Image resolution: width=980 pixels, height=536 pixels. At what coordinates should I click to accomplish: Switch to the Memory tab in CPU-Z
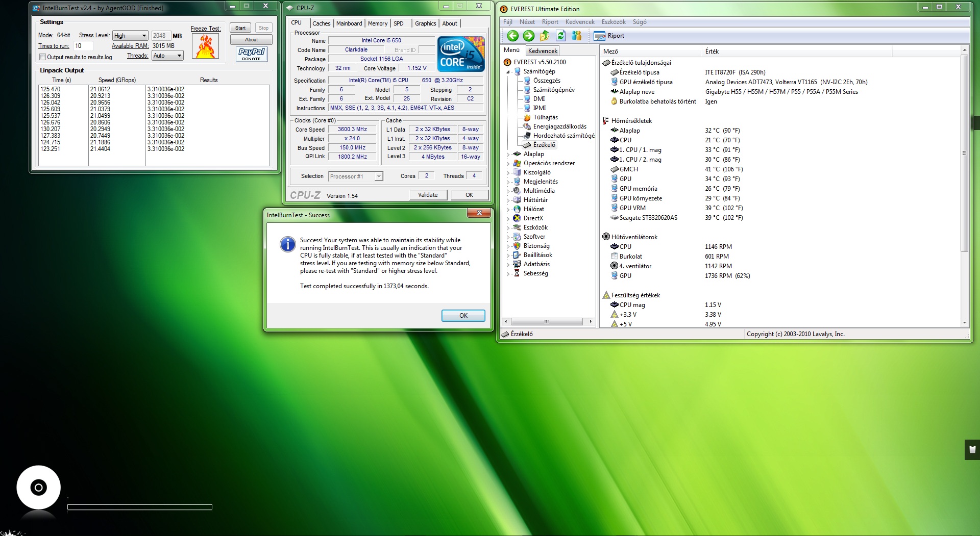[378, 23]
